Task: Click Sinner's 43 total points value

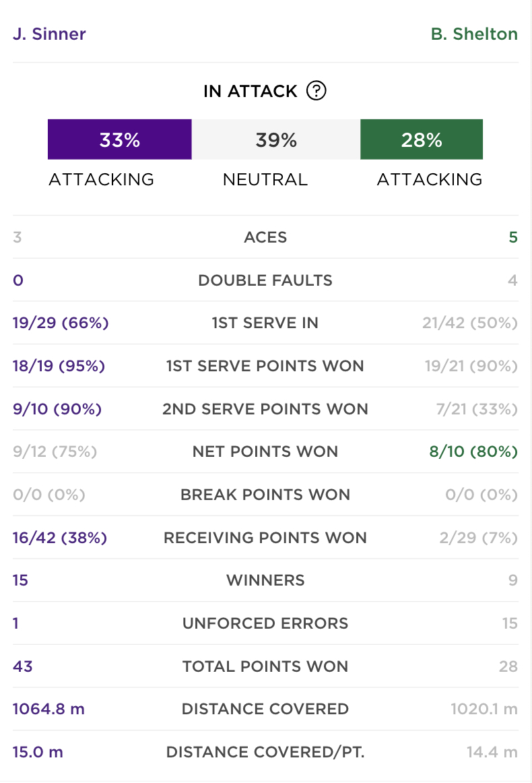Action: [23, 666]
